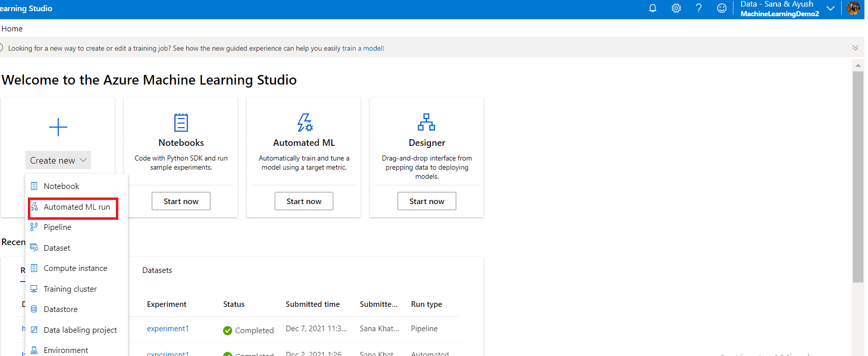Expand the workspace directory switcher chevron
Screen dimensions: 868x356
830,8
